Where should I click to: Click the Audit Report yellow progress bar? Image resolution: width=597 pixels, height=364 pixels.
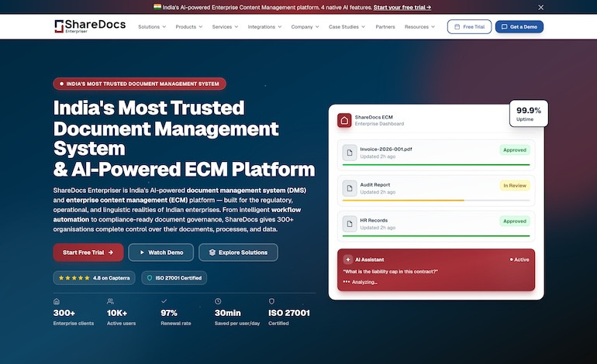(x=403, y=200)
